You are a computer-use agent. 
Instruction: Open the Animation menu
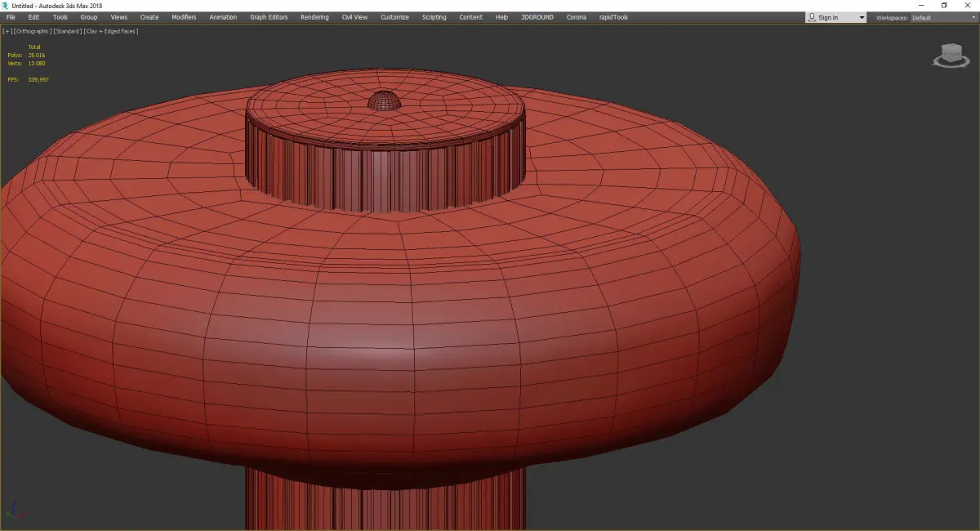223,17
